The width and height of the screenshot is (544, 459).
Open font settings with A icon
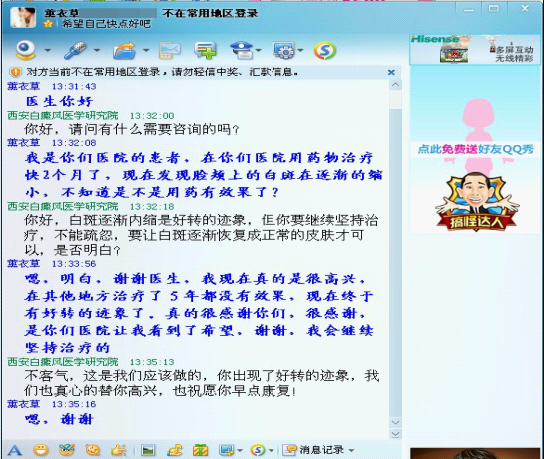pyautogui.click(x=15, y=450)
